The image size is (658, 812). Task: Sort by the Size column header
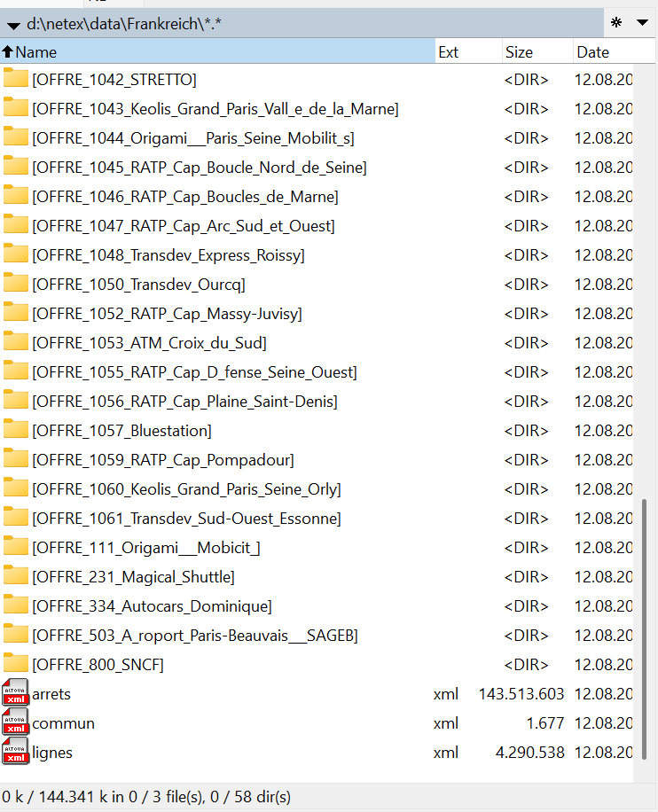pyautogui.click(x=537, y=51)
